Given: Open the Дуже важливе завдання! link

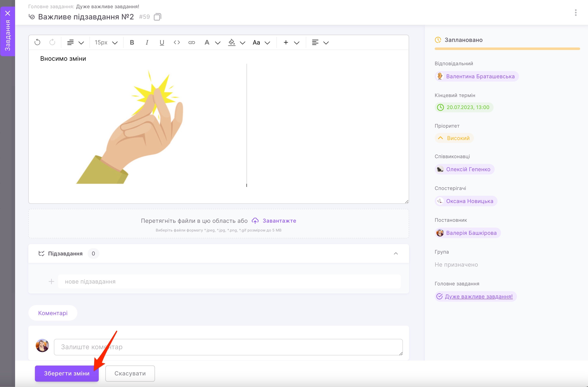Looking at the screenshot, I should coord(478,296).
